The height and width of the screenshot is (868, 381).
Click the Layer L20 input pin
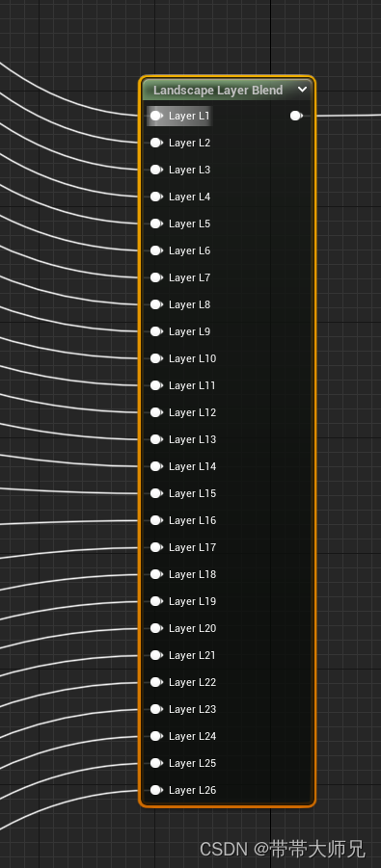pyautogui.click(x=156, y=628)
